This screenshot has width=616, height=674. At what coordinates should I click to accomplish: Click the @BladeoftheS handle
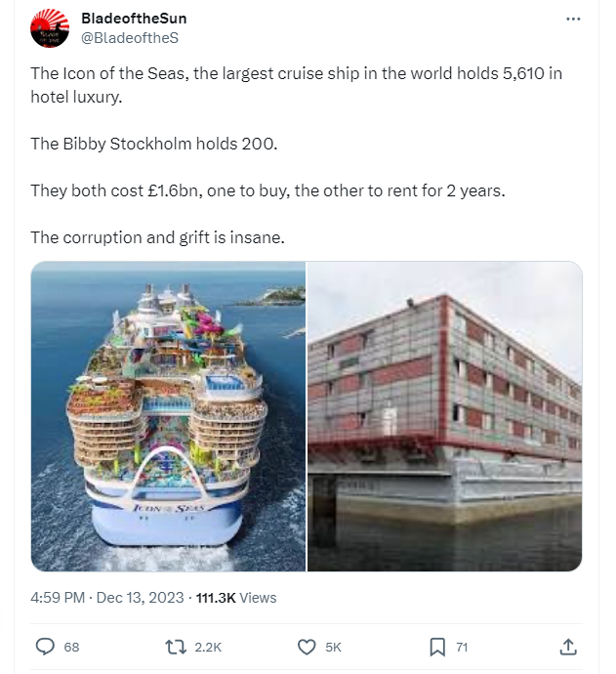[x=129, y=37]
